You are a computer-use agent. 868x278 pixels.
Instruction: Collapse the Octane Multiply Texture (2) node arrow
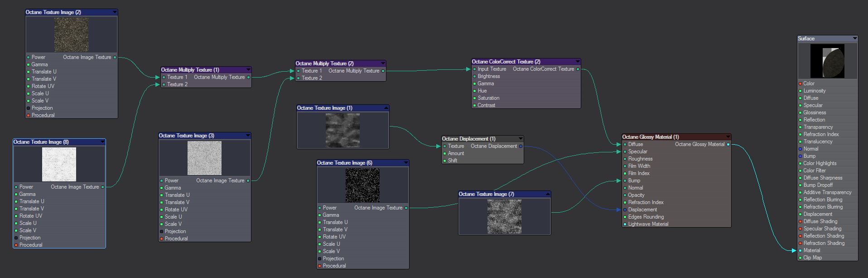pos(382,63)
